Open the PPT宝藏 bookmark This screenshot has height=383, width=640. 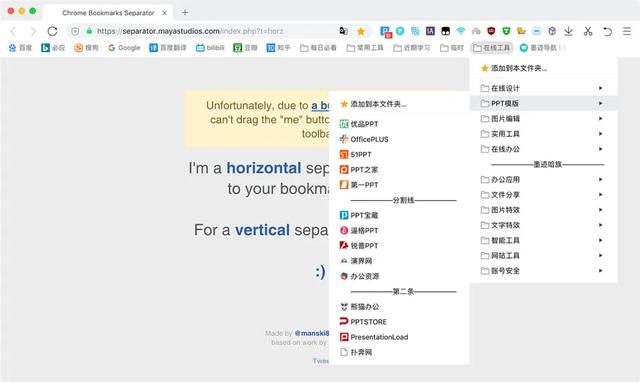click(399, 215)
